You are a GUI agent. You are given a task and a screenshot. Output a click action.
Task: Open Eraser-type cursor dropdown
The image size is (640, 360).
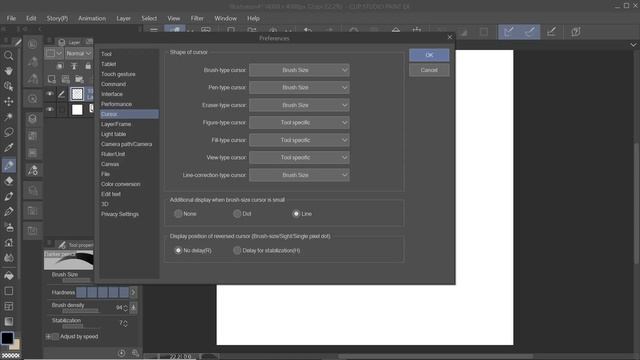[x=299, y=105]
